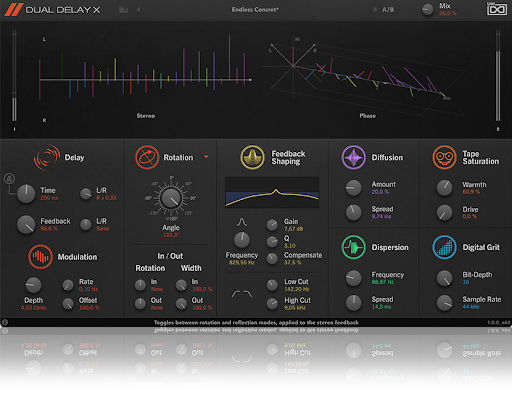Toggle the Dispersion module icon
512x395 pixels.
(353, 247)
